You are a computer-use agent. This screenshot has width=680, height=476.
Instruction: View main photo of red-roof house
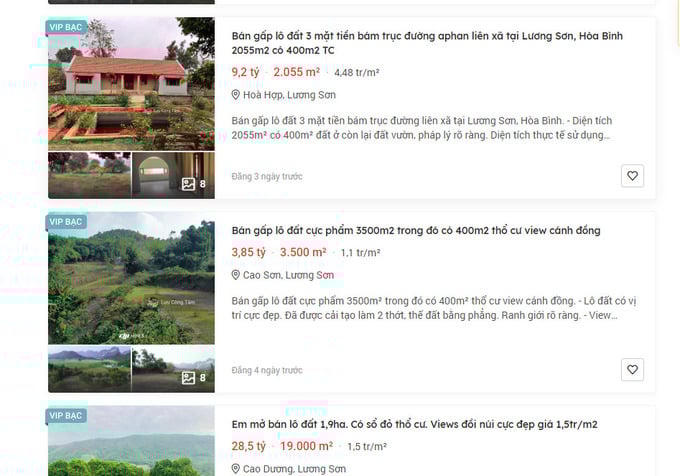[x=131, y=84]
